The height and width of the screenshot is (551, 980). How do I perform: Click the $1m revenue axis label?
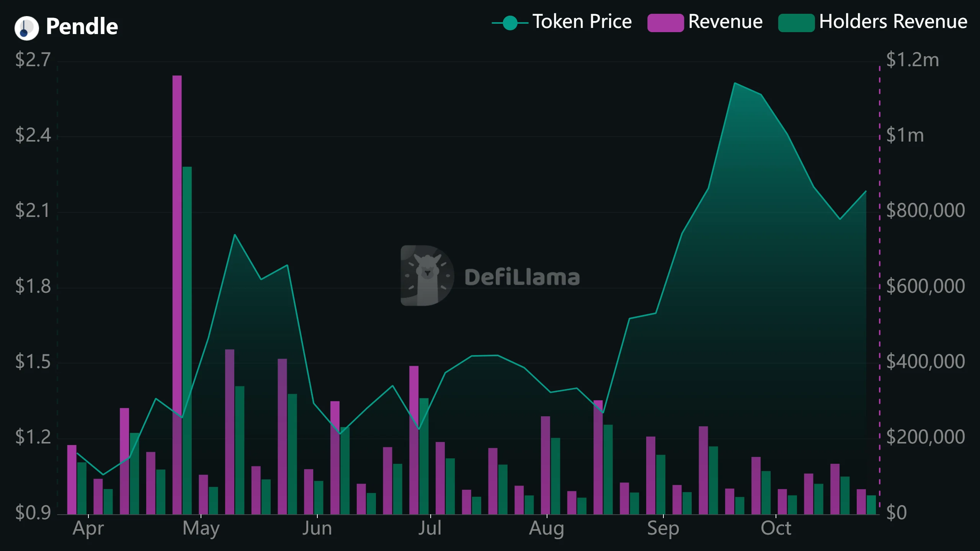click(x=905, y=135)
